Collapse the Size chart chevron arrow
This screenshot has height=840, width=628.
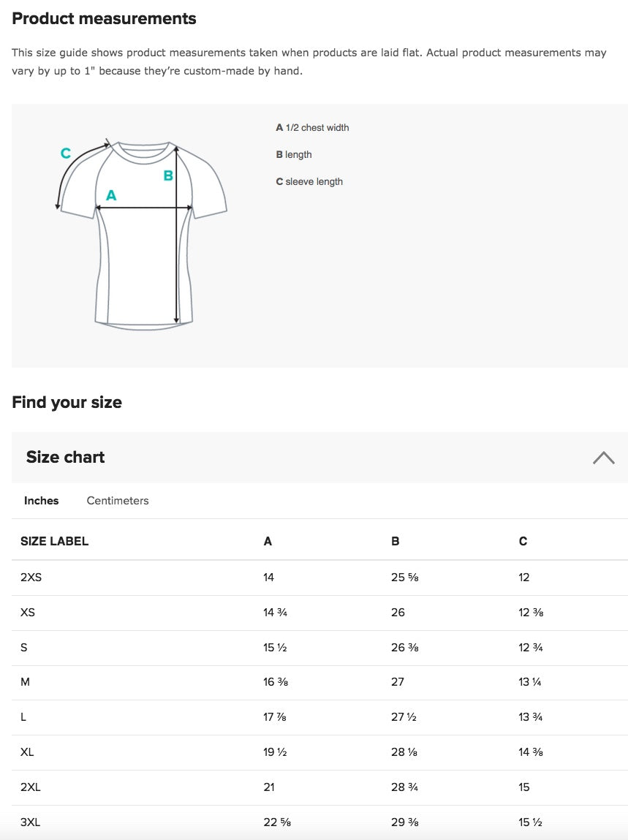coord(603,458)
